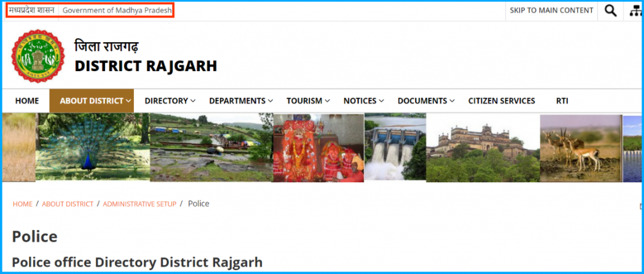The width and height of the screenshot is (644, 274).
Task: Click the deer banner image
Action: pos(581,148)
